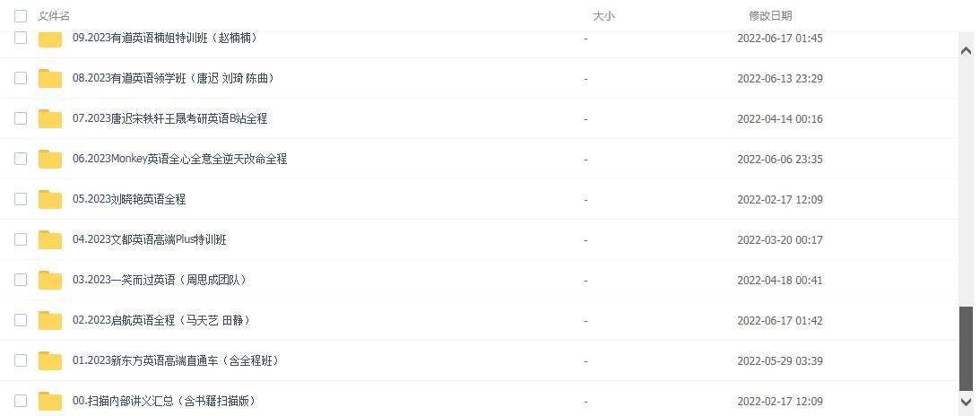Select folder icon beside 06.2023Monkey英语

(50, 160)
